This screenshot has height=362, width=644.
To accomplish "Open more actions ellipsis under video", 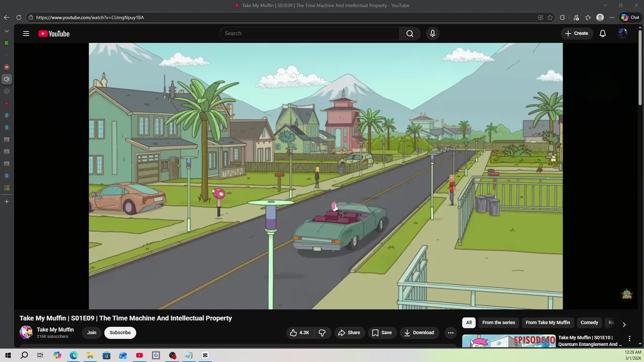I will click(450, 332).
